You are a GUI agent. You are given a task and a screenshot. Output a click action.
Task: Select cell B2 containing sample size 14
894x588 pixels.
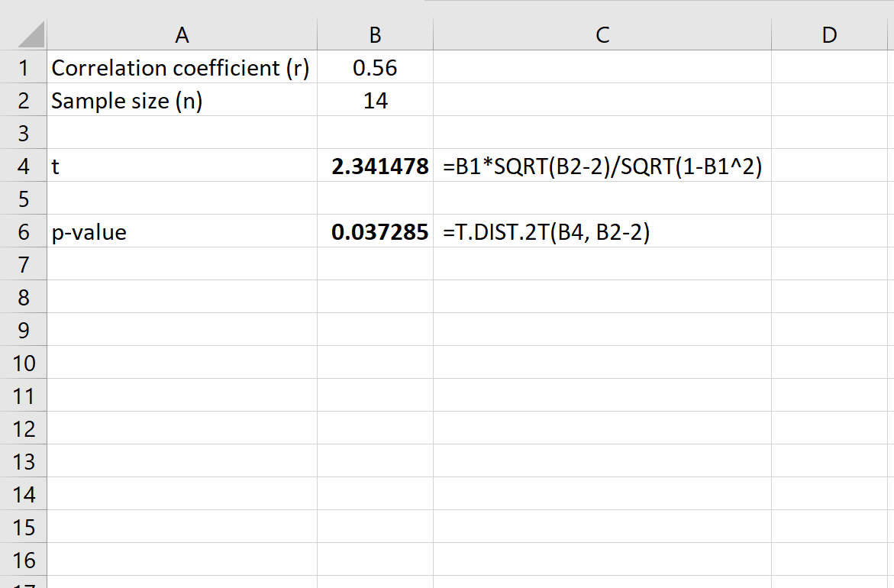pos(375,100)
